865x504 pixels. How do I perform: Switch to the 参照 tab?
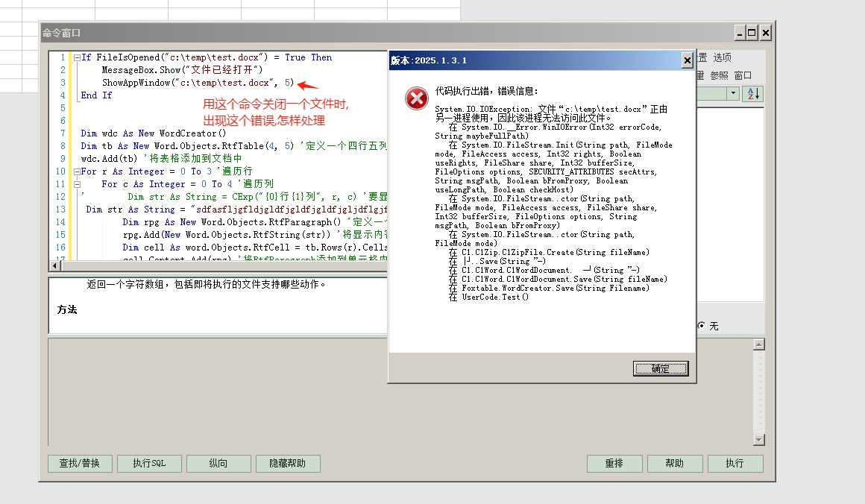coord(719,75)
